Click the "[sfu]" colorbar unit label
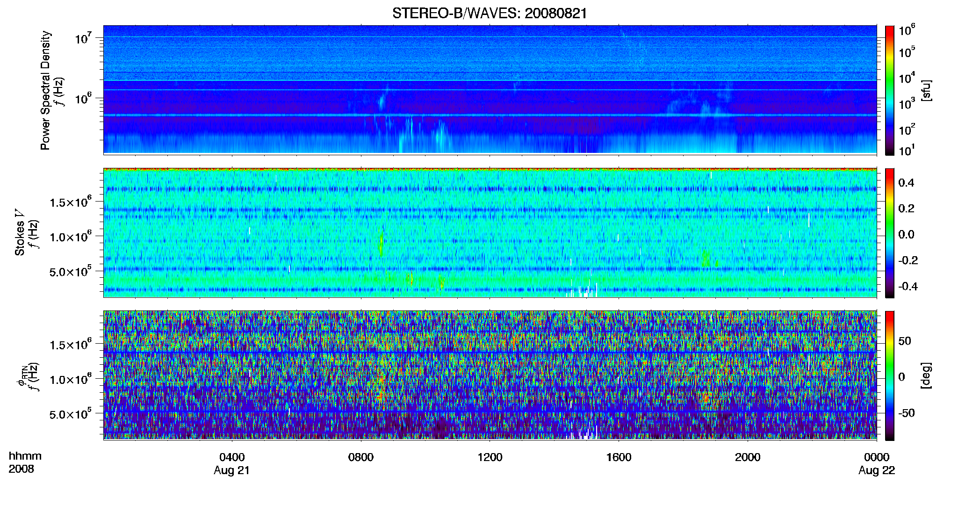The height and width of the screenshot is (505, 980). (x=926, y=90)
